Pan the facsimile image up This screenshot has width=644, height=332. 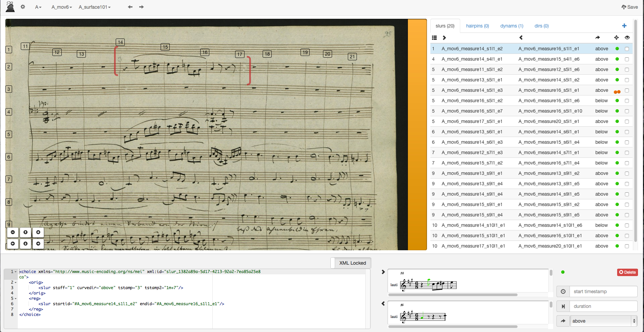(25, 232)
